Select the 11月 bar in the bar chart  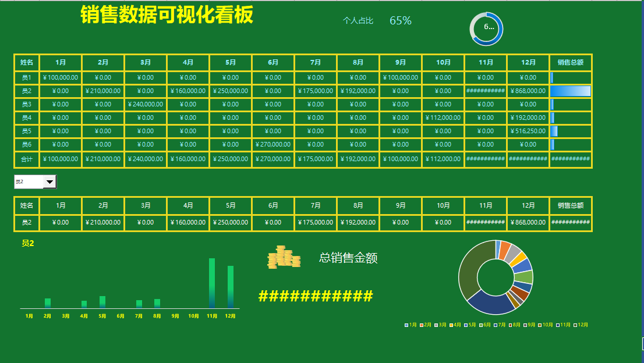click(x=212, y=283)
